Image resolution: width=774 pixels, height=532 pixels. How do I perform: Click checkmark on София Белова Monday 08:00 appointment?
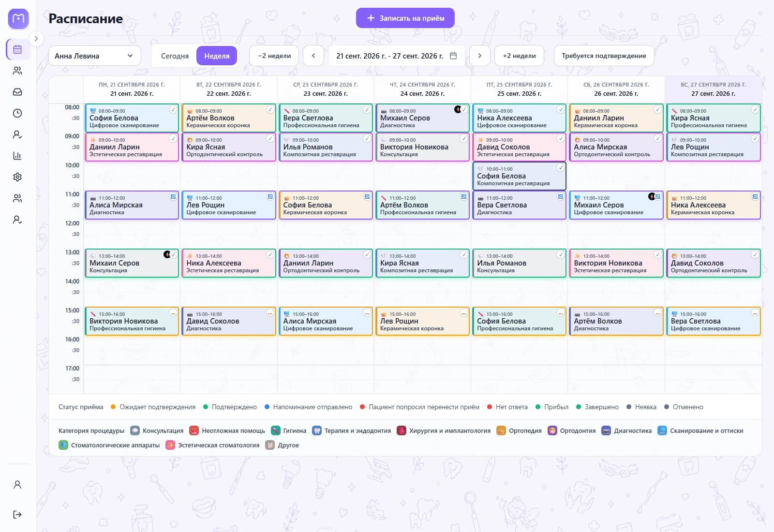tap(173, 110)
